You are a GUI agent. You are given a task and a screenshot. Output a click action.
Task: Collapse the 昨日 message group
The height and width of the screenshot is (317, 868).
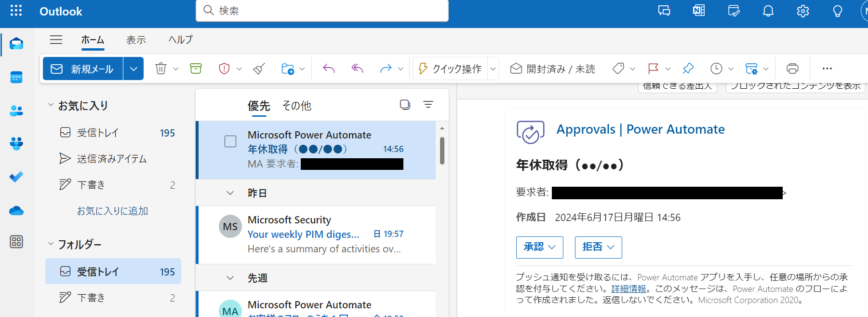point(230,193)
